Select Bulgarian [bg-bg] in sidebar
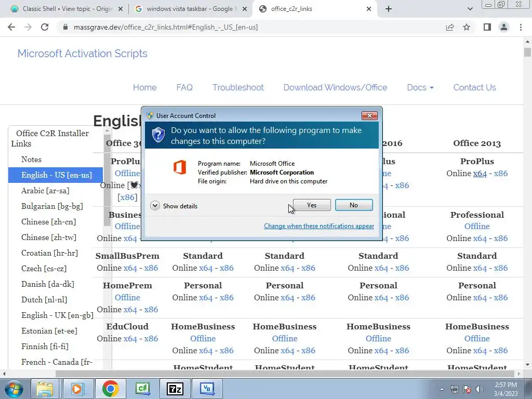 click(52, 206)
